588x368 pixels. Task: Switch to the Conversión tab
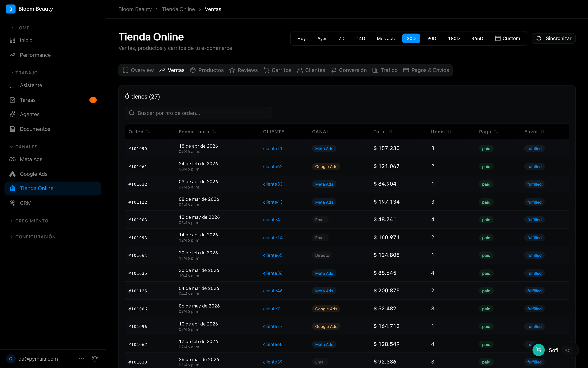(x=349, y=70)
